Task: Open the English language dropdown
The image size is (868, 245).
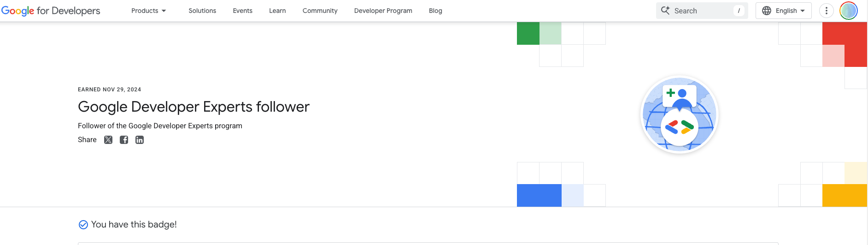Action: click(x=783, y=11)
